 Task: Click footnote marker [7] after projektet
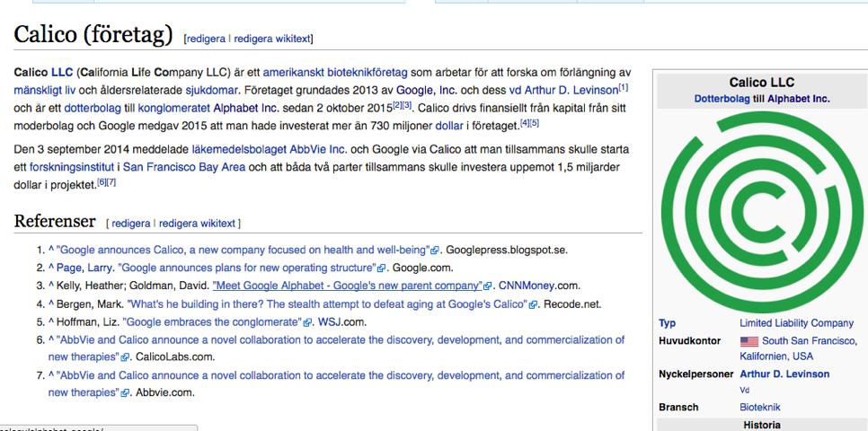tap(111, 182)
